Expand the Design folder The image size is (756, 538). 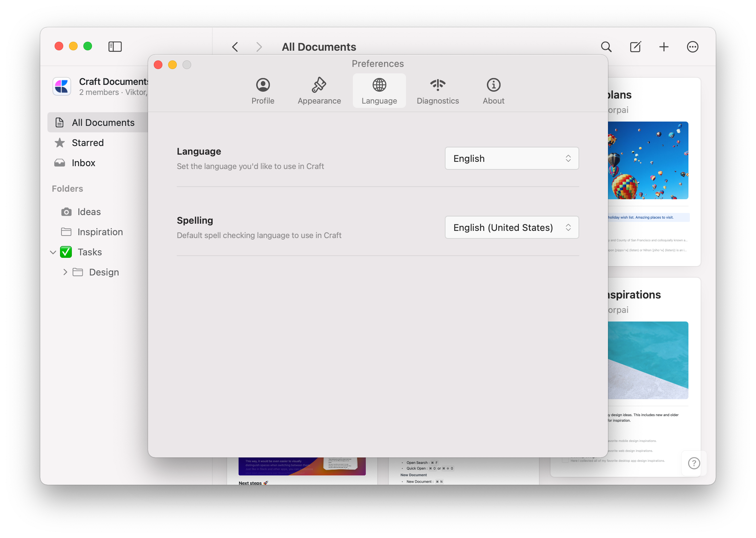click(x=65, y=272)
